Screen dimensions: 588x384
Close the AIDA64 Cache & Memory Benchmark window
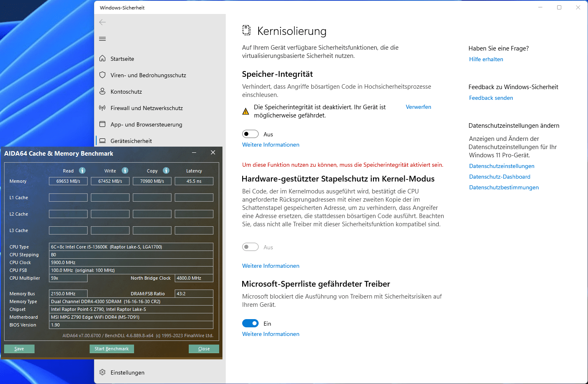pos(213,153)
